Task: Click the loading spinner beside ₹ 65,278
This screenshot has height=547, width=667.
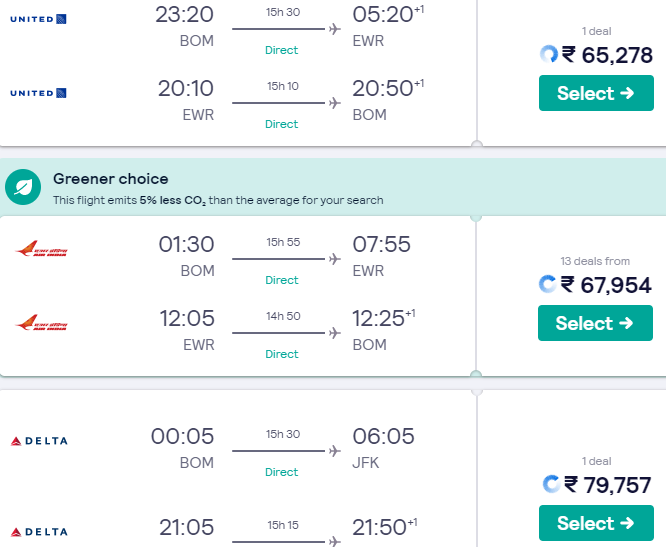Action: point(548,55)
